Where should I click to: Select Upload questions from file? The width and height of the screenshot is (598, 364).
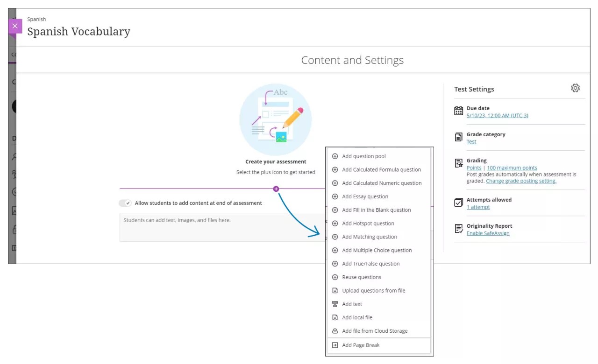pyautogui.click(x=373, y=290)
